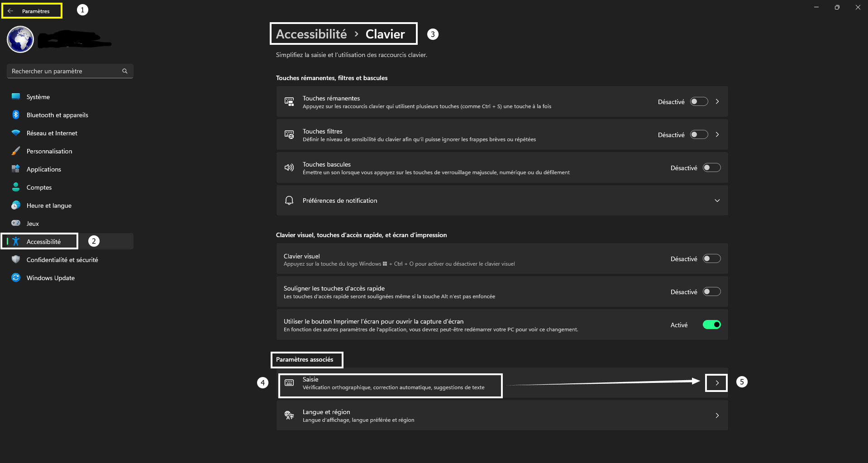Click the Jeux gamepad icon
This screenshot has width=868, height=463.
16,223
